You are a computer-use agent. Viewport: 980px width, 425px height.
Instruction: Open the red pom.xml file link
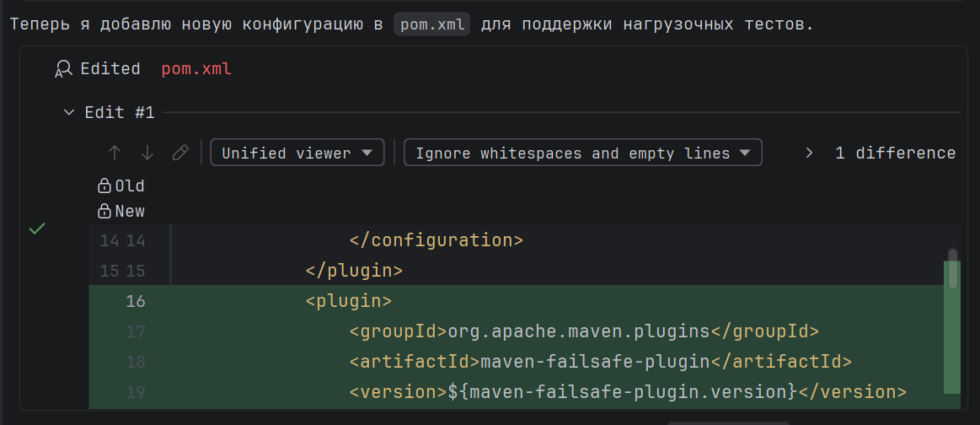[196, 69]
